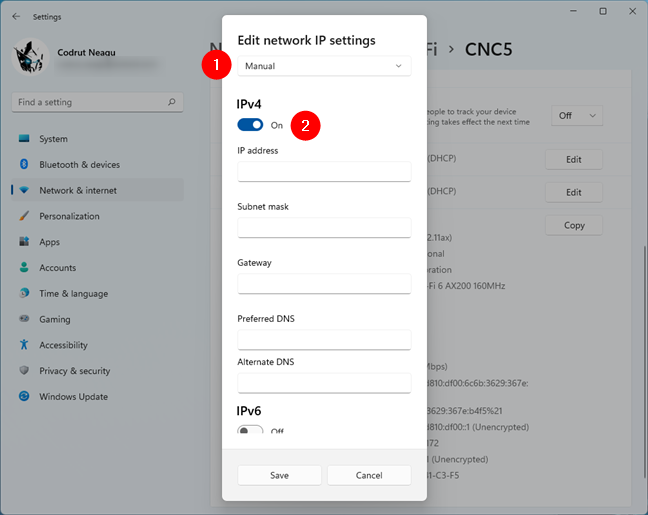The height and width of the screenshot is (515, 648).
Task: Click the CNC5 breadcrumb title
Action: (488, 49)
